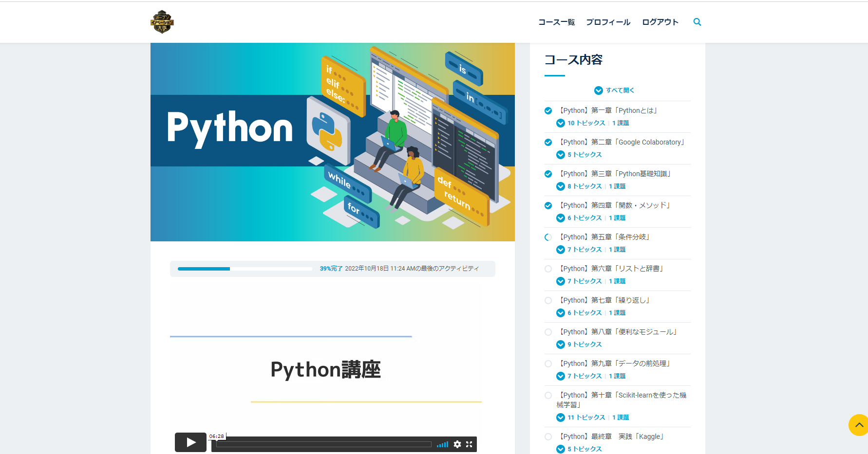
Task: Open video settings gear icon
Action: click(x=457, y=444)
